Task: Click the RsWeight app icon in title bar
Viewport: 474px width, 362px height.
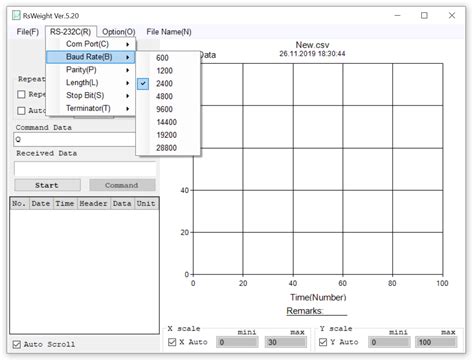Action: pos(16,15)
